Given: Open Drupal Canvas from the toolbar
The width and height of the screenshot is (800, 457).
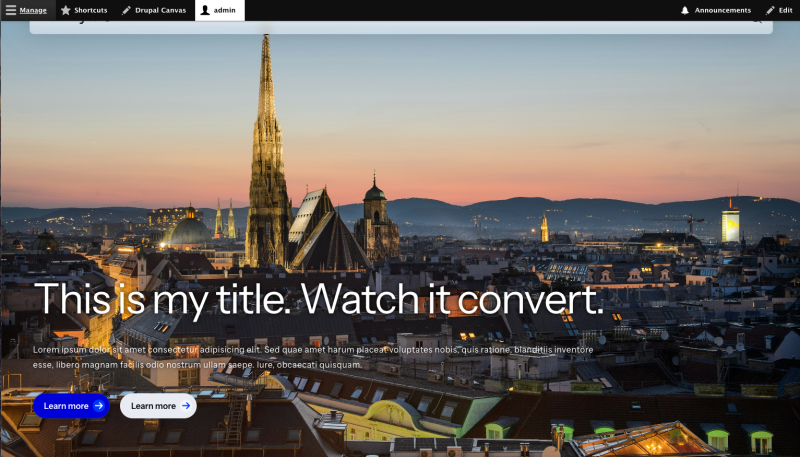Looking at the screenshot, I should [154, 10].
